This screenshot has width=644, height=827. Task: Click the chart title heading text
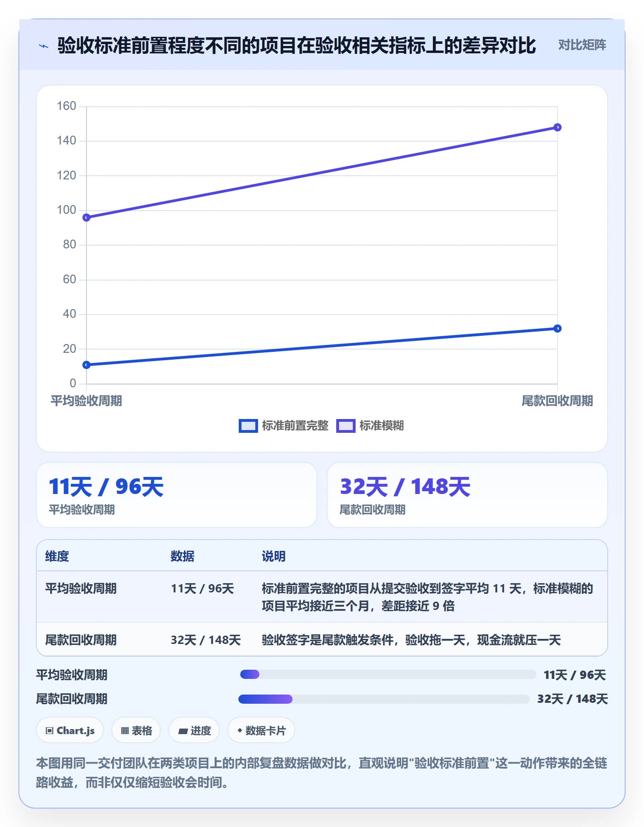click(x=297, y=46)
